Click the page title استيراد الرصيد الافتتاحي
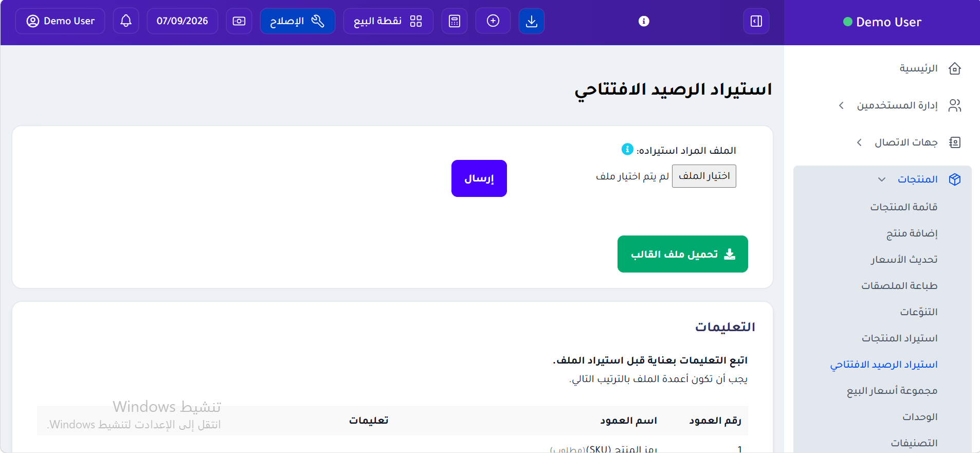Screen dimensions: 980x453 (x=674, y=89)
